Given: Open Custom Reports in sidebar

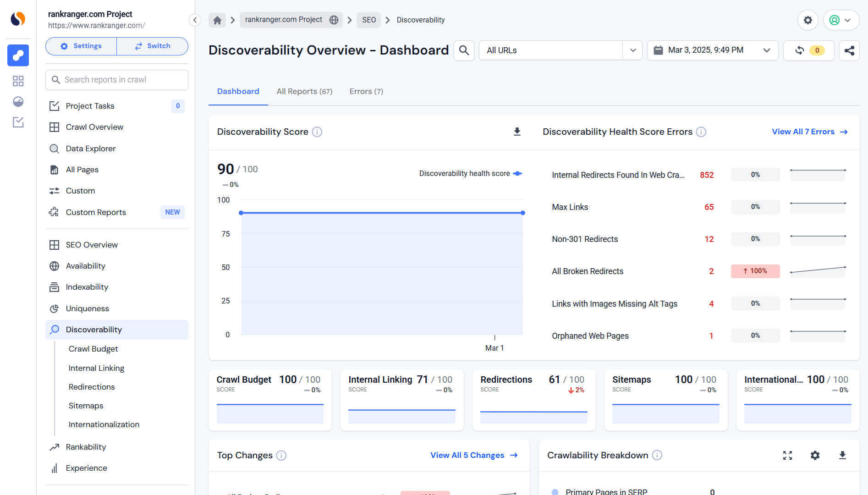Looking at the screenshot, I should click(x=117, y=212).
